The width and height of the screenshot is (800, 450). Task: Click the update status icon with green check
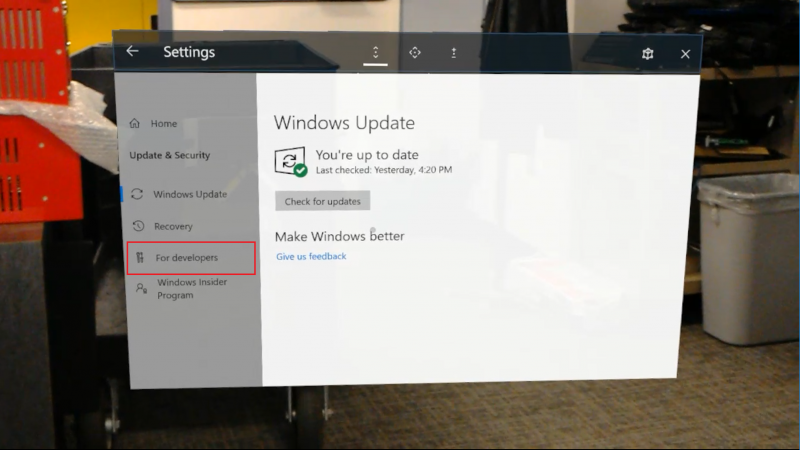click(x=291, y=162)
